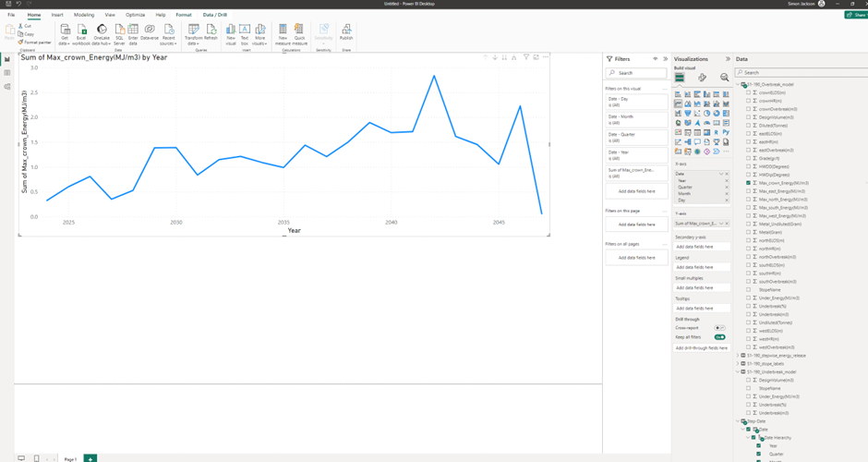The image size is (868, 462).
Task: Click the Share button
Action: pos(856,15)
